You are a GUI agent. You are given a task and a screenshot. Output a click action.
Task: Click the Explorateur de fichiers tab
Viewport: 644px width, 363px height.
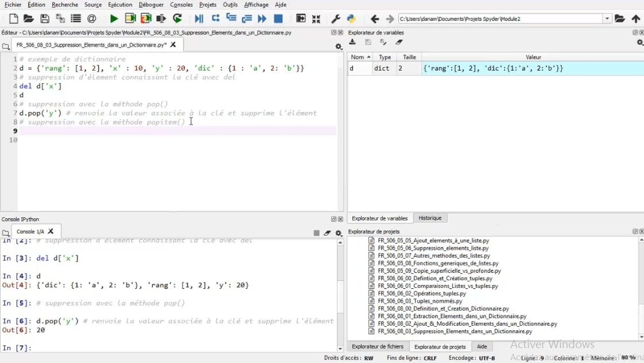[378, 346]
